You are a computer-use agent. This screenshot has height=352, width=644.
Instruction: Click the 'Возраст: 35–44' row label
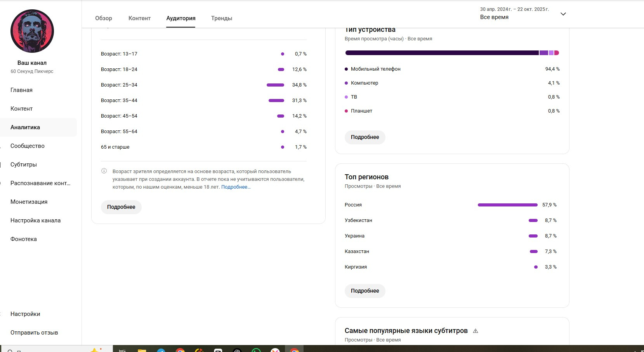[x=119, y=101]
